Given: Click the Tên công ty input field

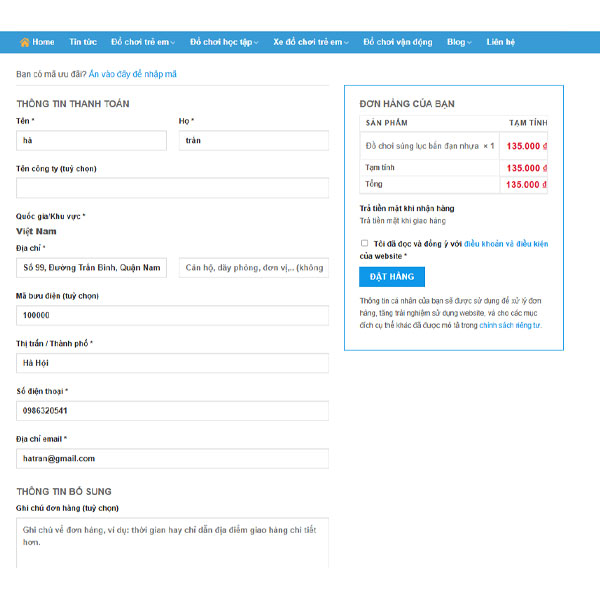Looking at the screenshot, I should coord(172,188).
